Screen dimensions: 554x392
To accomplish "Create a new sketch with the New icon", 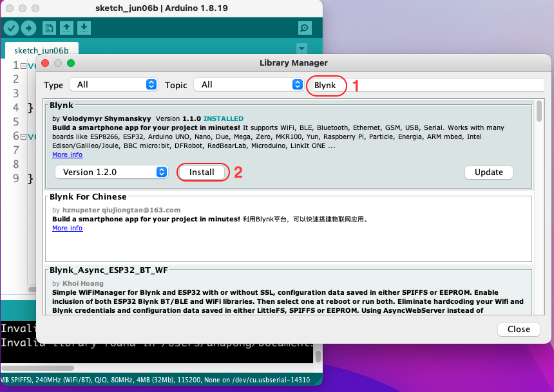I will (x=49, y=28).
